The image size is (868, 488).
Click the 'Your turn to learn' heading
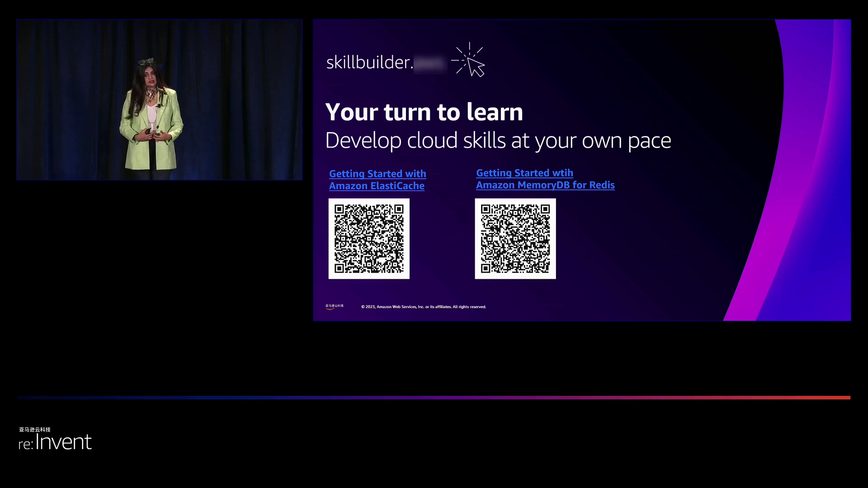tap(424, 112)
